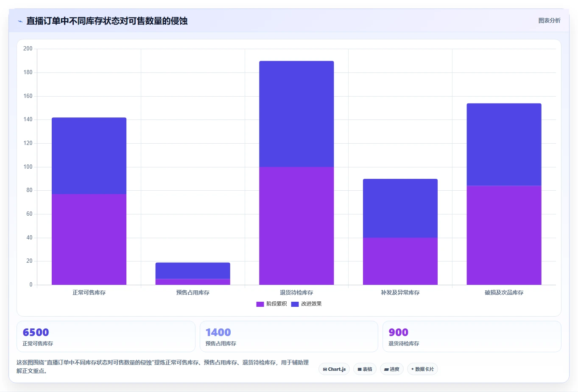Click the purple segment of 正常可售库存 bar
The image size is (578, 392).
point(89,239)
